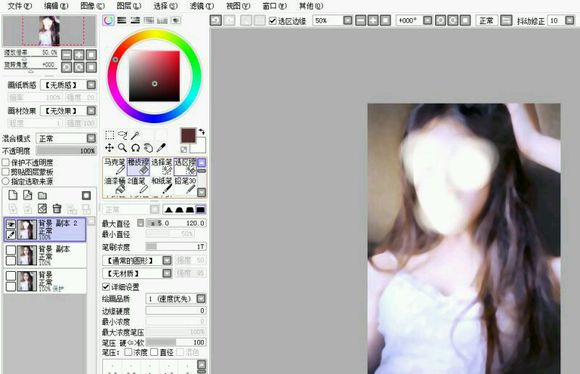580x374 pixels.
Task: Clear the selected layer
Action: (42, 209)
